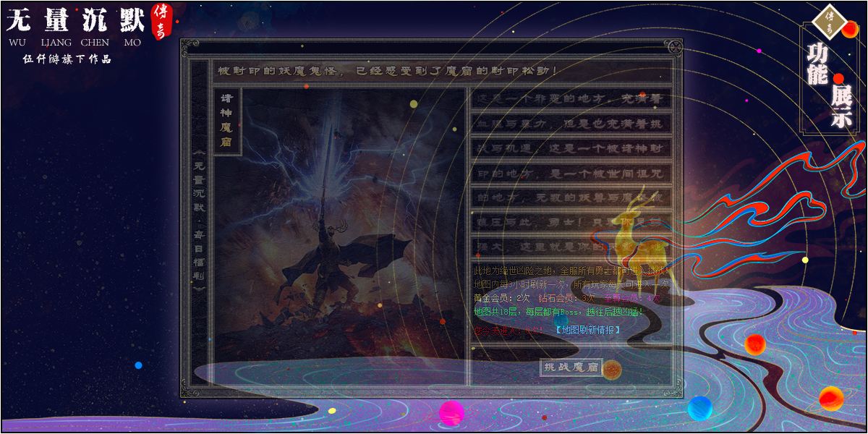
Task: Close the dialog with the round X button
Action: point(675,48)
